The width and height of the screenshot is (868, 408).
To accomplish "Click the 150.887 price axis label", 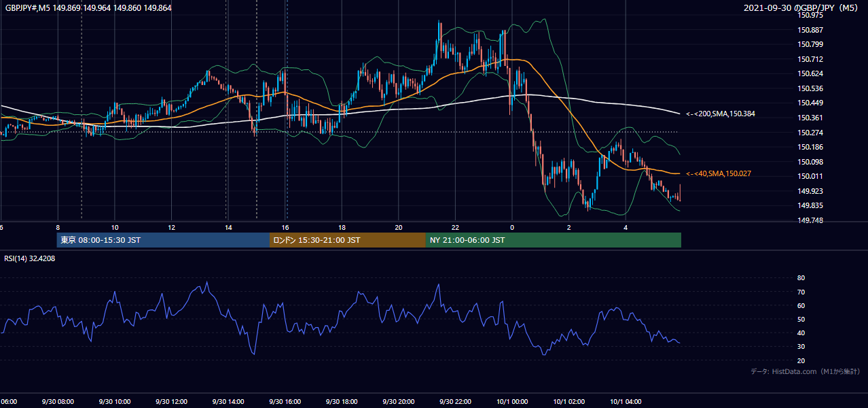I will 811,30.
